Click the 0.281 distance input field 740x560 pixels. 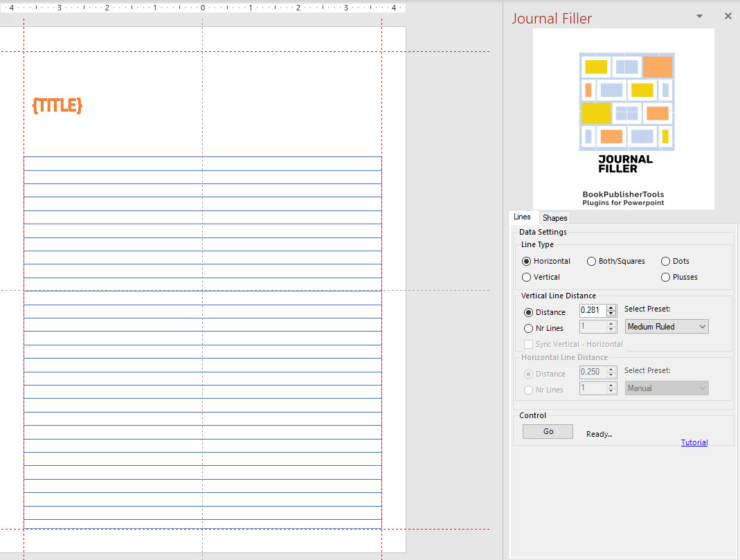tap(592, 310)
